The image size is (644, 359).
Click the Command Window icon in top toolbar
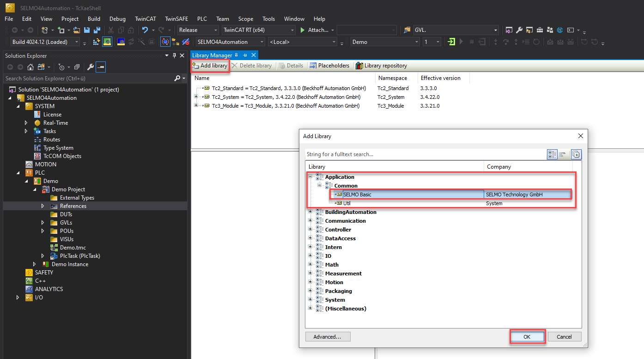click(571, 30)
